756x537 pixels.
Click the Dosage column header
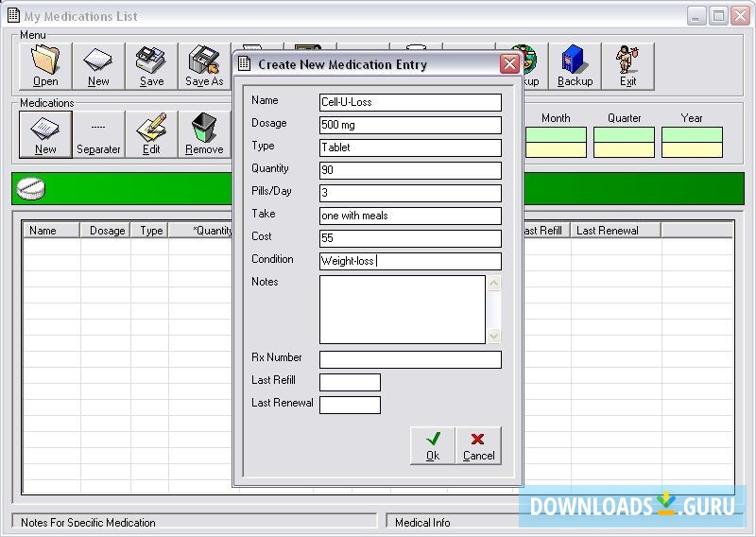point(106,231)
